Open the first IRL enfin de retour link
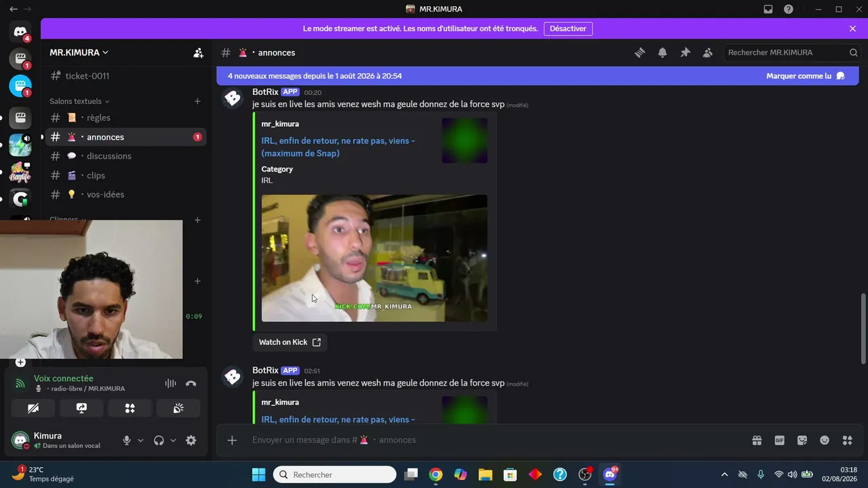This screenshot has width=868, height=488. click(338, 147)
